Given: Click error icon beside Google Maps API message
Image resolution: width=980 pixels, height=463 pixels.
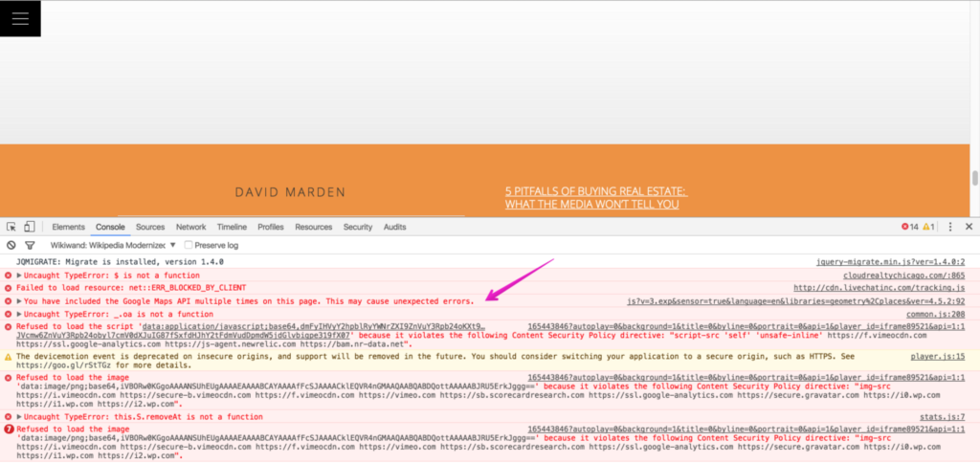Looking at the screenshot, I should [8, 301].
